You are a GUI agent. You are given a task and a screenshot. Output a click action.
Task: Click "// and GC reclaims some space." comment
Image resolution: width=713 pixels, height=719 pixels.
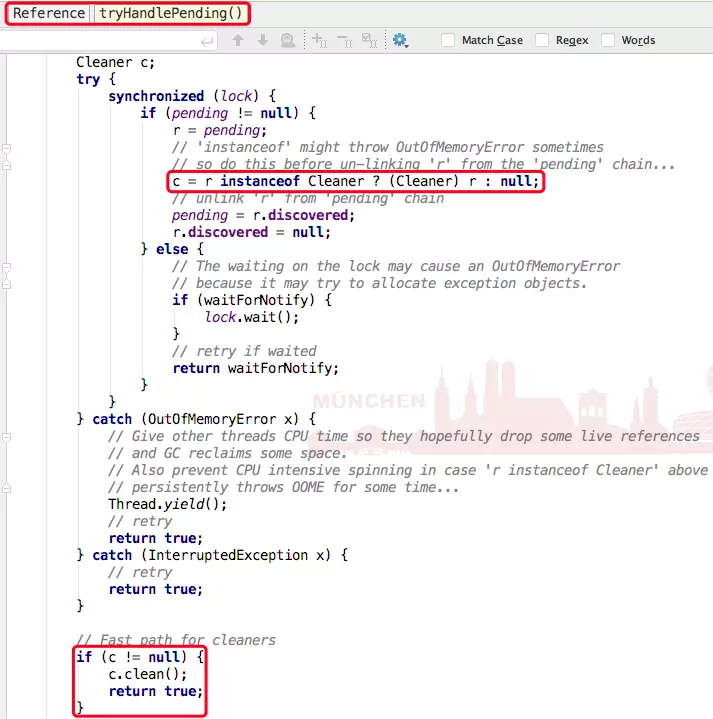point(227,453)
